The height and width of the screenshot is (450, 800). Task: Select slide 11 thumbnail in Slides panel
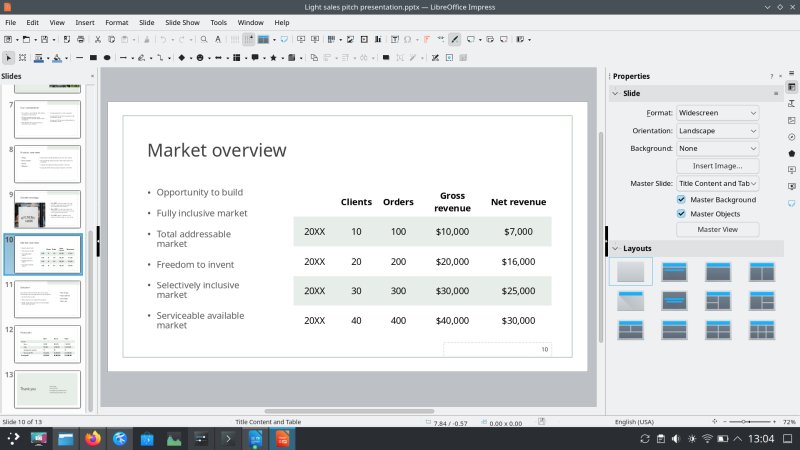tap(47, 299)
